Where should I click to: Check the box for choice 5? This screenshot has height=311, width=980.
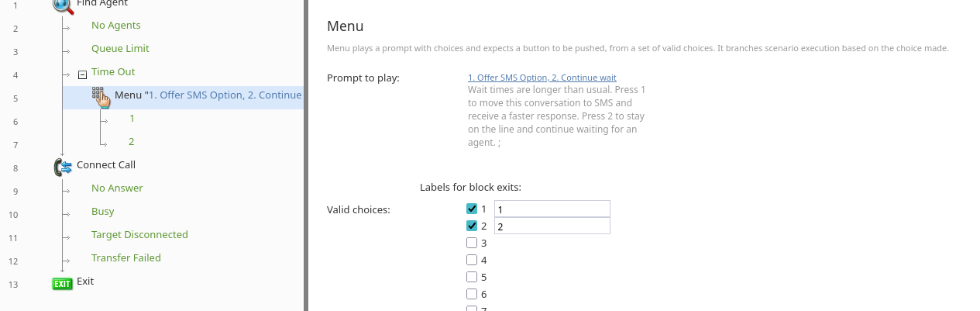[472, 277]
